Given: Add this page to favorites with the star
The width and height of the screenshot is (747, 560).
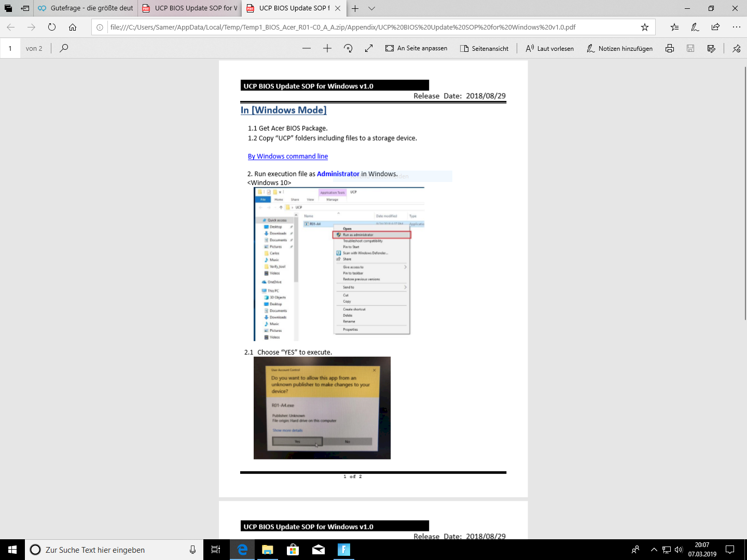Looking at the screenshot, I should tap(644, 27).
